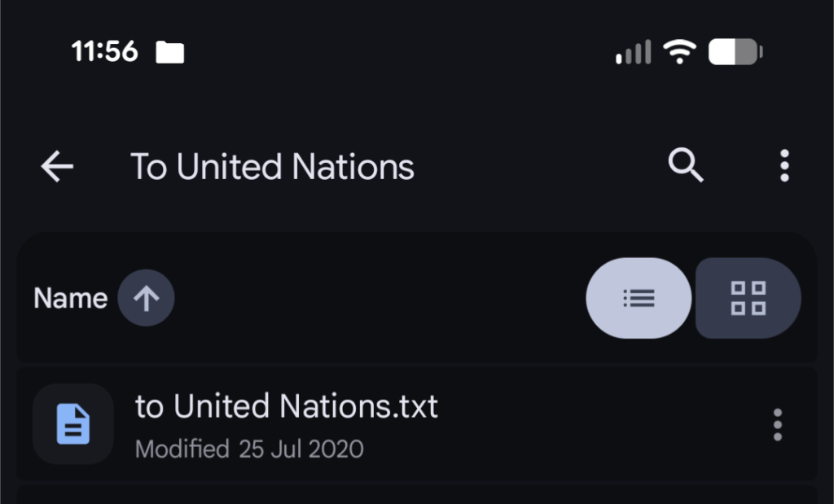The width and height of the screenshot is (834, 504).
Task: Go back using the left arrow
Action: click(x=57, y=167)
